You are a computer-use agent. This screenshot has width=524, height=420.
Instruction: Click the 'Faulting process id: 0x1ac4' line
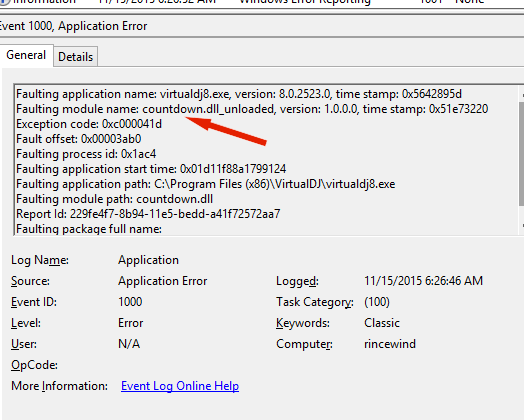pyautogui.click(x=86, y=154)
